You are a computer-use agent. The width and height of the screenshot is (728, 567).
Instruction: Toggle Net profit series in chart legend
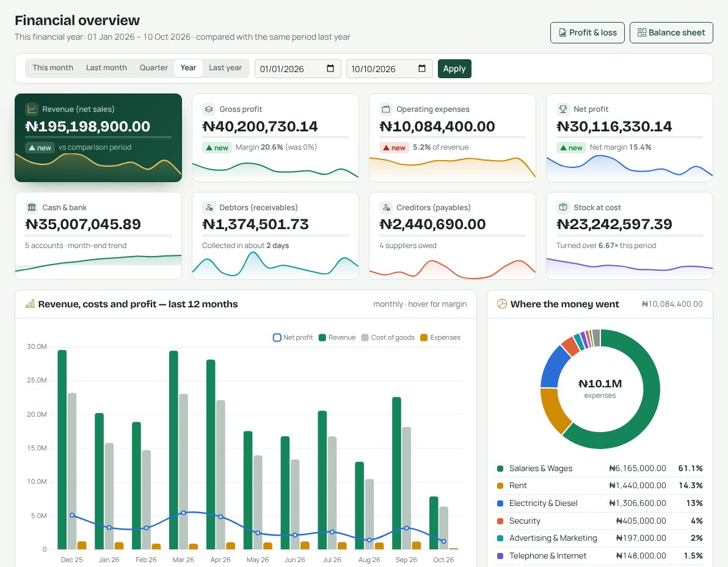click(x=293, y=338)
